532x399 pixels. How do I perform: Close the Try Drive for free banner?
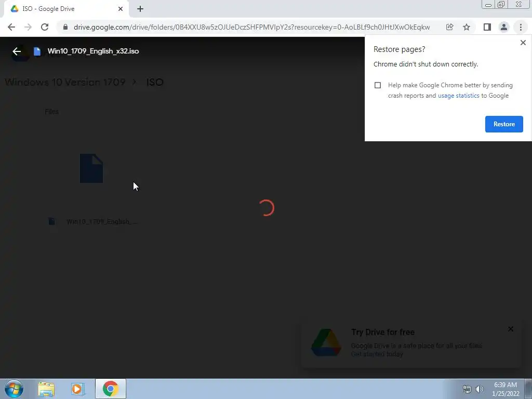click(511, 329)
